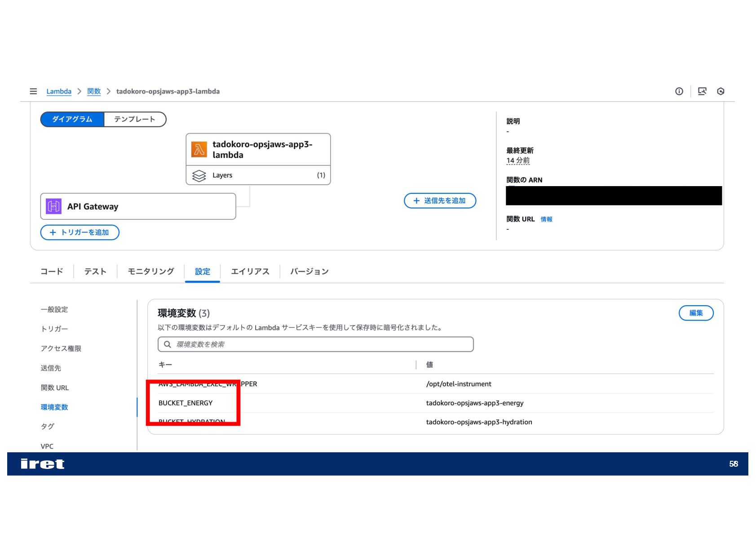Viewport: 756px width, 535px height.
Task: Switch to the バージョン tab
Action: pyautogui.click(x=309, y=272)
